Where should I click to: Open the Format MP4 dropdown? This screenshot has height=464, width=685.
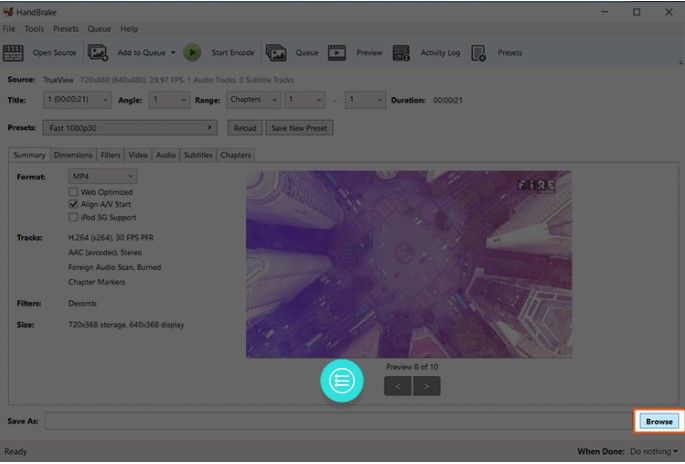point(100,177)
